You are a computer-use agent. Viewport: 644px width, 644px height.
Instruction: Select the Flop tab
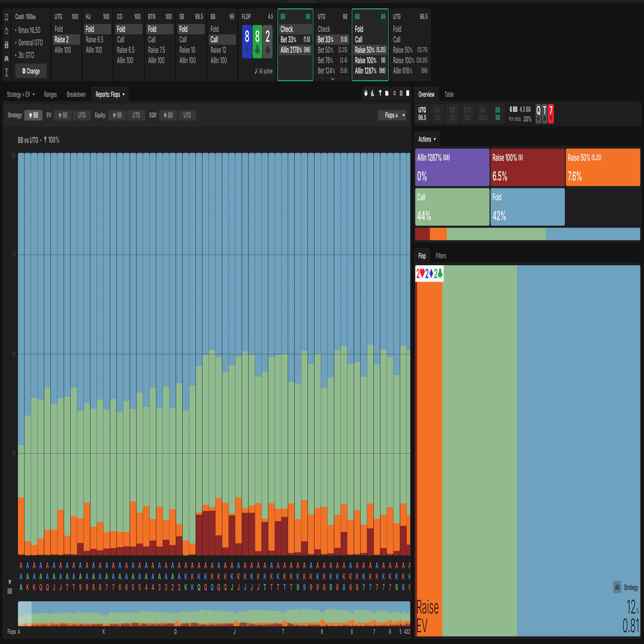(x=422, y=256)
